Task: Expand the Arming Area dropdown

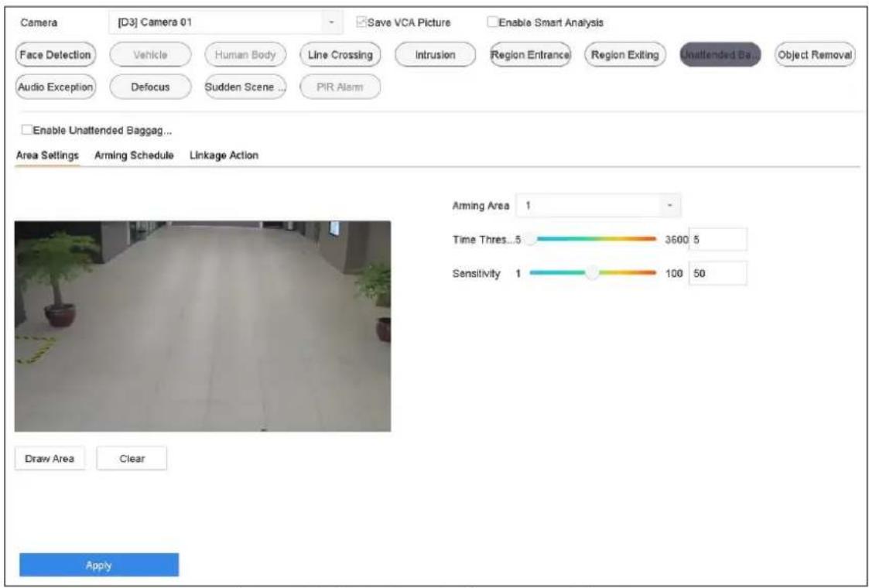Action: tap(598, 206)
